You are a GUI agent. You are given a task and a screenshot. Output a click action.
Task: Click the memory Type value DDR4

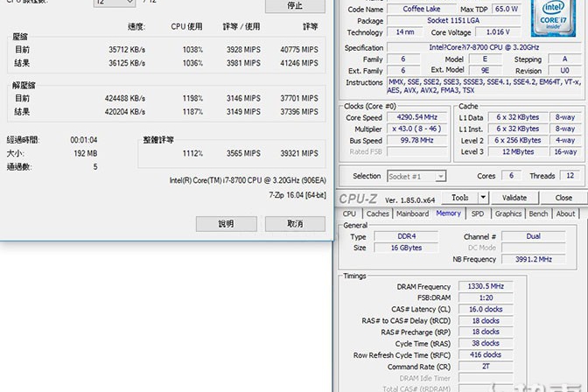[x=407, y=236]
